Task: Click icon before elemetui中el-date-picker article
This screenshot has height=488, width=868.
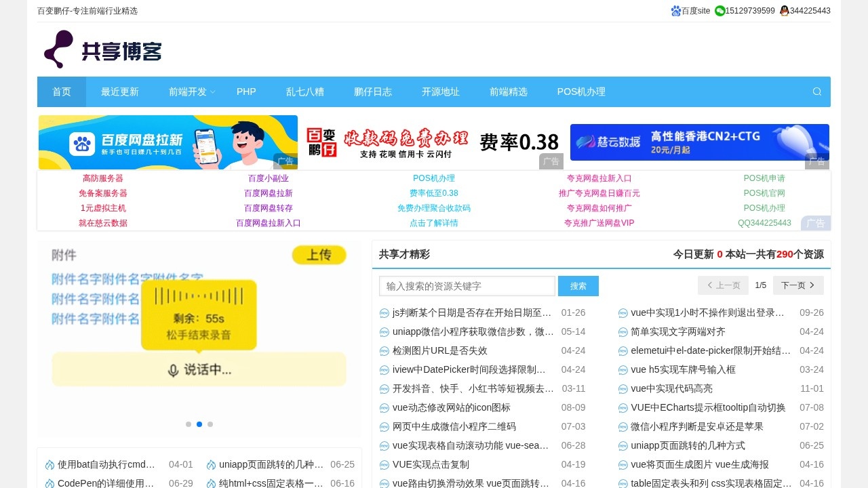Action: pos(623,351)
